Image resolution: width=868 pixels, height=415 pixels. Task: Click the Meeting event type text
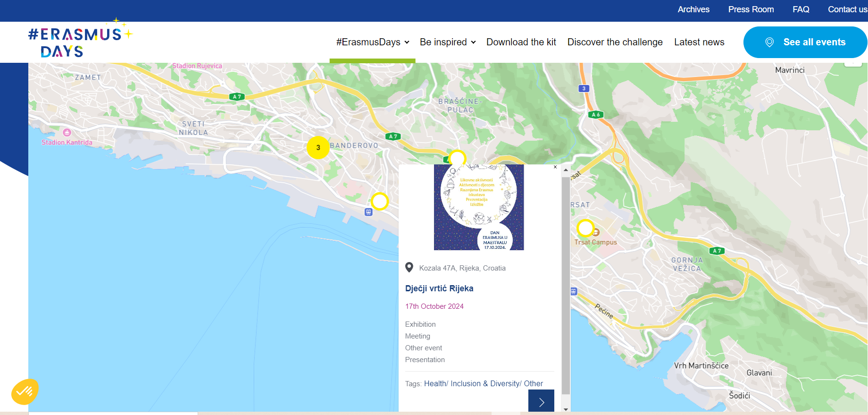pos(417,336)
